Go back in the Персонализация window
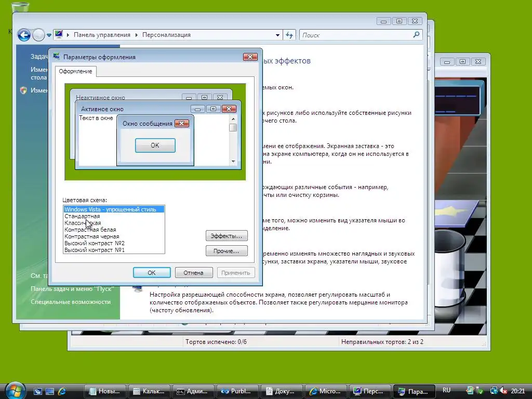532x399 pixels. [x=24, y=35]
